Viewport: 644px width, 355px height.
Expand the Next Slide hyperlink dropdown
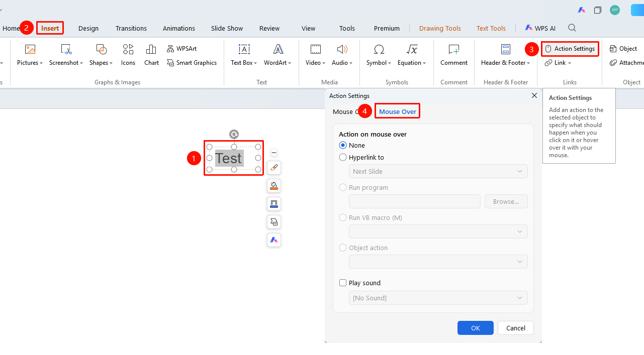tap(438, 171)
